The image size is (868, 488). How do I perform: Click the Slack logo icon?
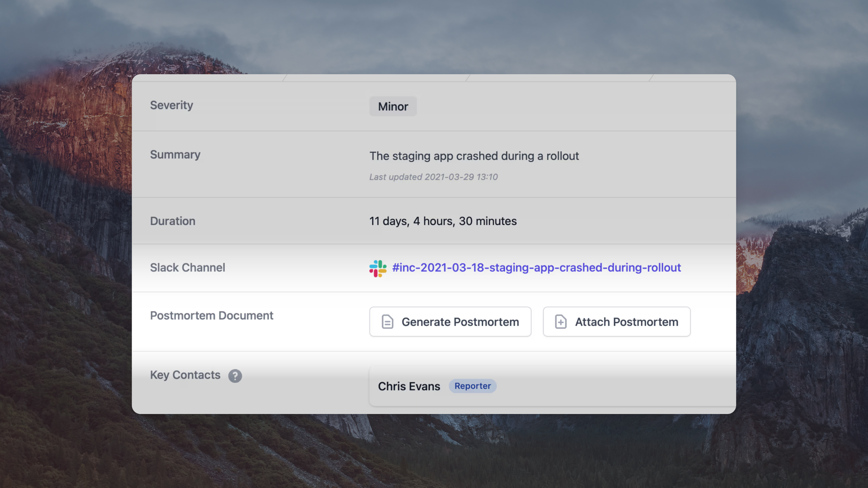378,268
